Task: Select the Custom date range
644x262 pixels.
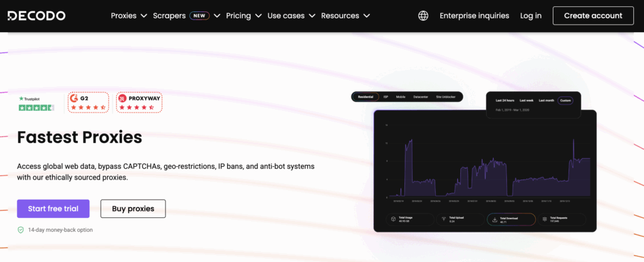Action: coord(565,100)
